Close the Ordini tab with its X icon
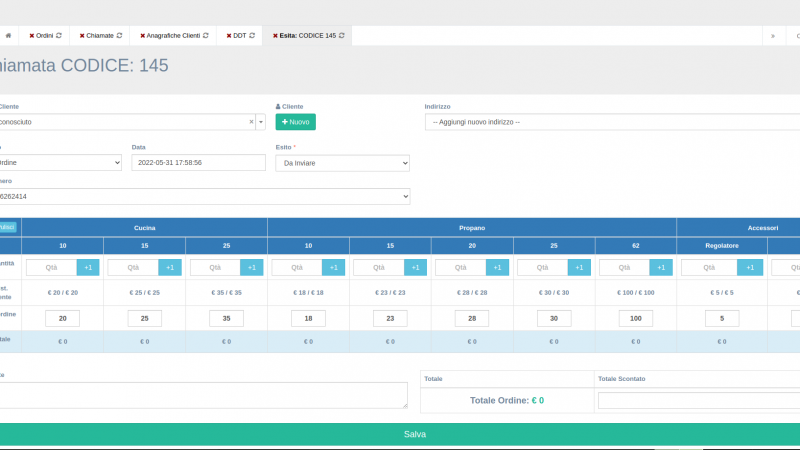The height and width of the screenshot is (450, 800). coord(32,35)
